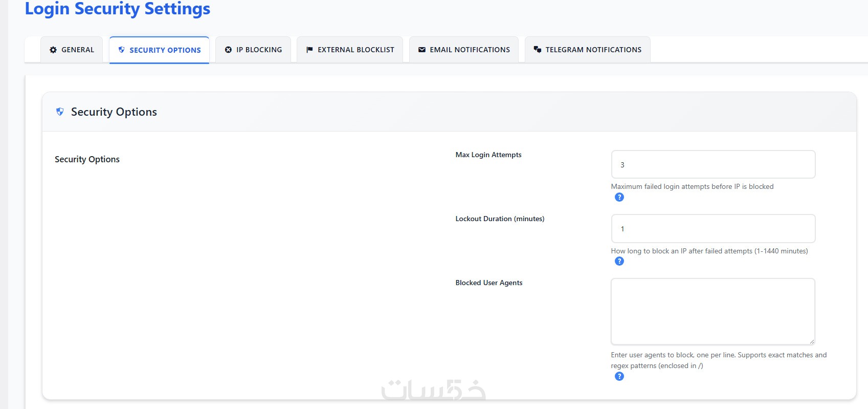Screen dimensions: 868x409
Task: Click the shield icon on Security Options tab
Action: pos(121,50)
